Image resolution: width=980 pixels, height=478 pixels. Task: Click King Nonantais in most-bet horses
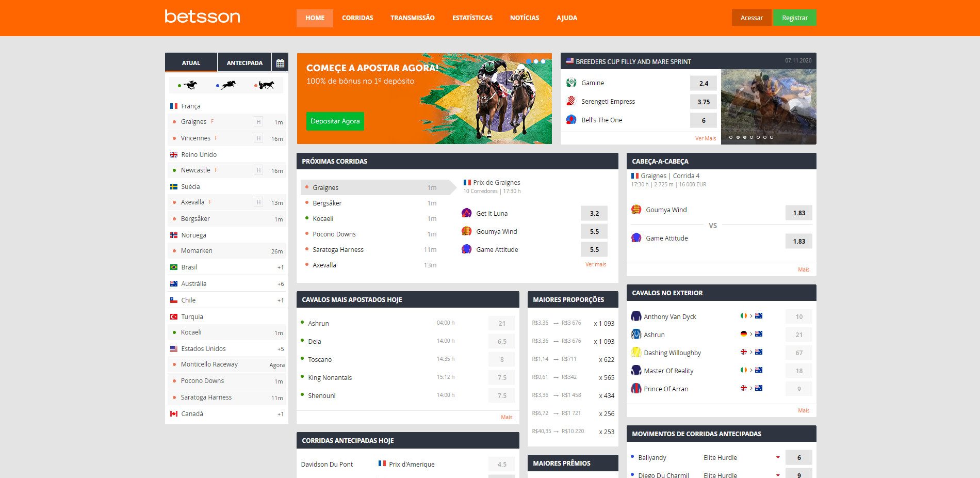pos(330,378)
